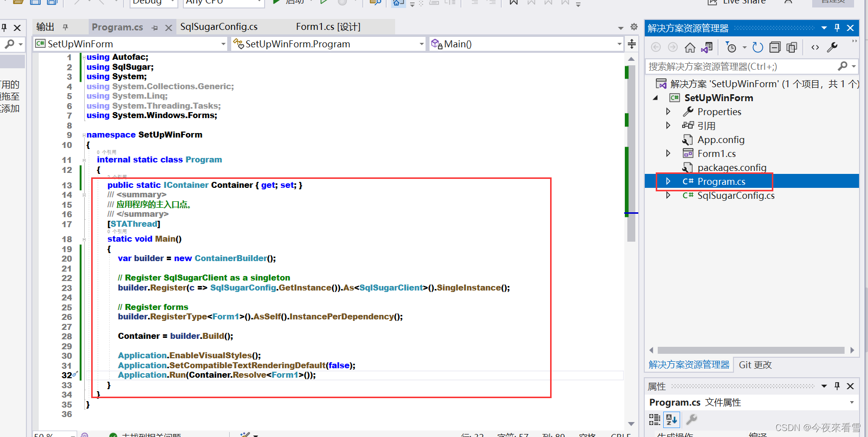The width and height of the screenshot is (868, 437).
Task: Toggle pin on the Program.cs tab
Action: tap(155, 28)
